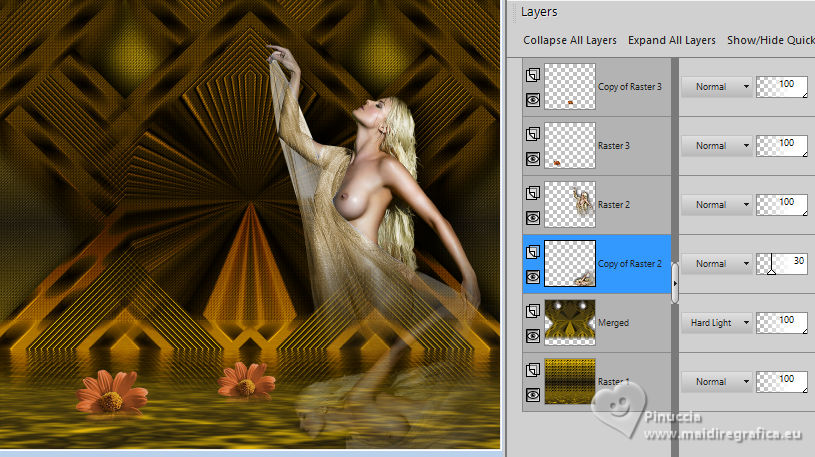Select the Raster 3 layer thumbnail
The image size is (815, 457).
coord(570,146)
